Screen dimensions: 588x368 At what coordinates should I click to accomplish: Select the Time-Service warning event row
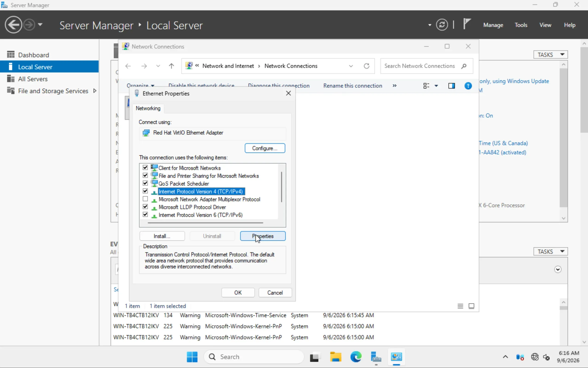click(x=243, y=315)
